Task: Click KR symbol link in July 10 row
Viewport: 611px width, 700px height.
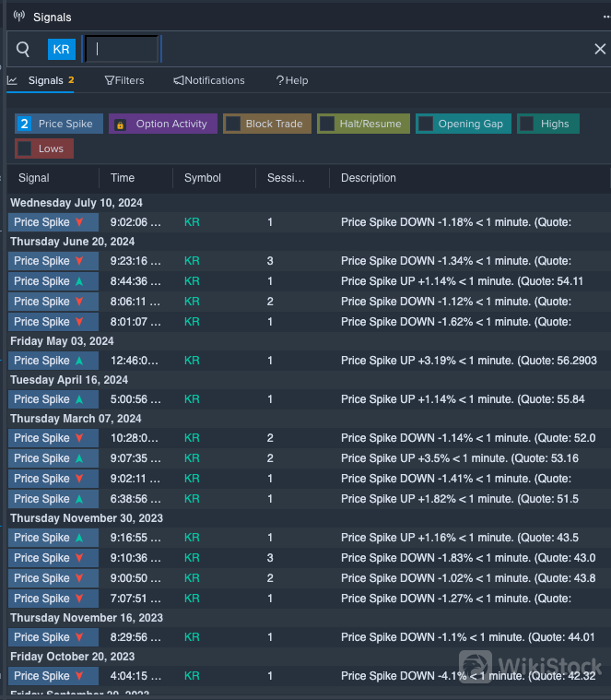Action: click(192, 222)
